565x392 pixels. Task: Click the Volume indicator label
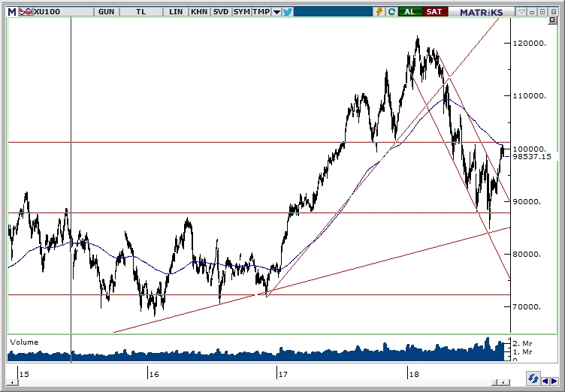24,342
